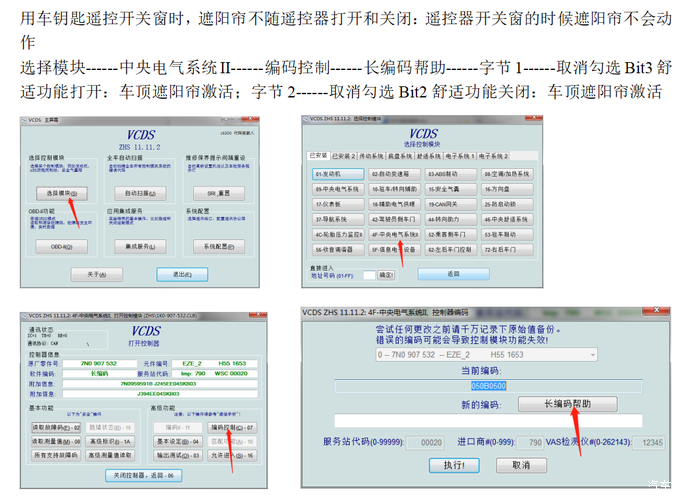Select module 08-空调/加热系统

507,174
